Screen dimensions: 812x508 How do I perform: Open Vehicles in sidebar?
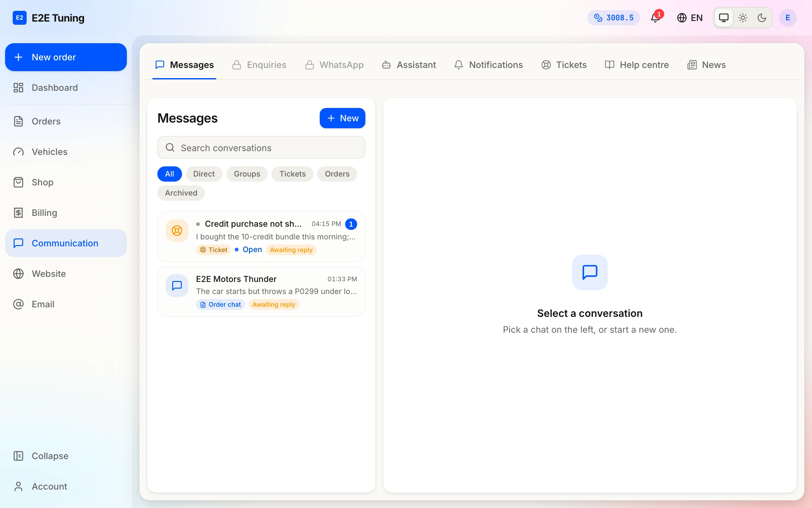(66, 152)
